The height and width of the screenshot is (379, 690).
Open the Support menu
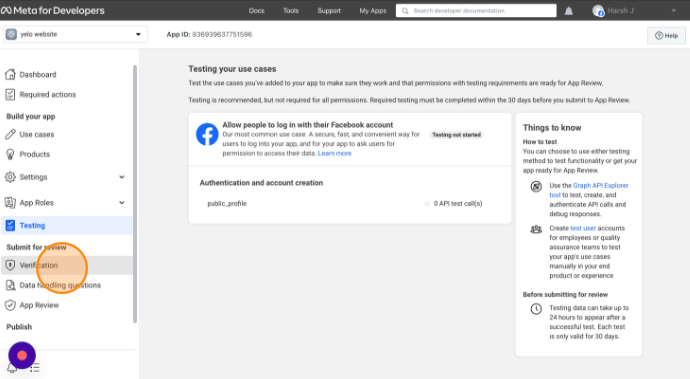point(329,11)
